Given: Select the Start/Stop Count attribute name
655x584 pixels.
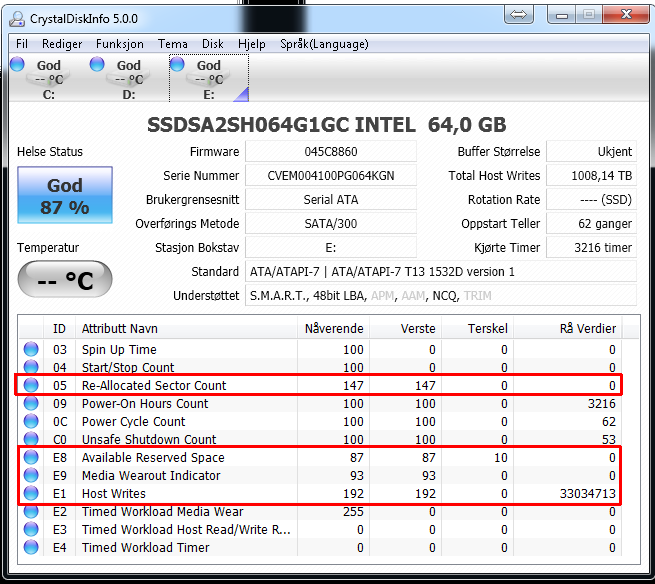Looking at the screenshot, I should click(128, 367).
